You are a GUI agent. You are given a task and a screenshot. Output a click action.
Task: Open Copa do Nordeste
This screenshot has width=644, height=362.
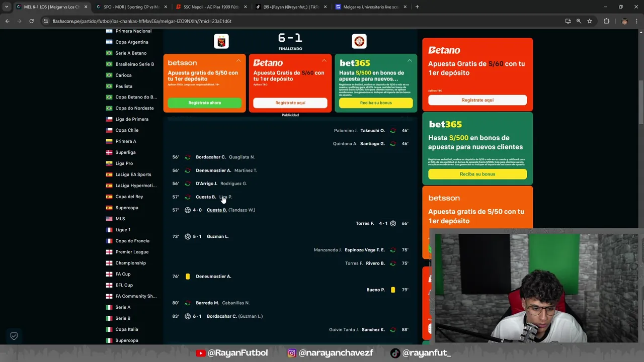[134, 108]
